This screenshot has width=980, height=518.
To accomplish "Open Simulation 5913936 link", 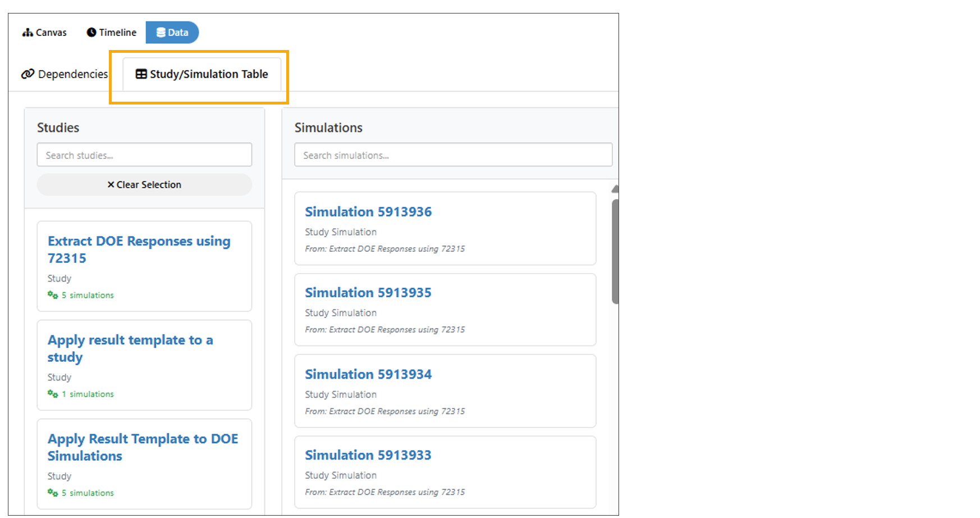I will point(368,212).
